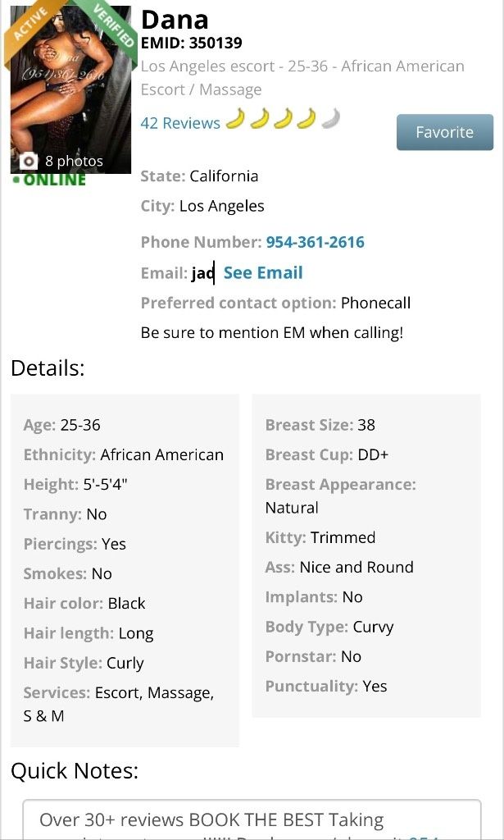Click the green Online status indicator

point(49,180)
